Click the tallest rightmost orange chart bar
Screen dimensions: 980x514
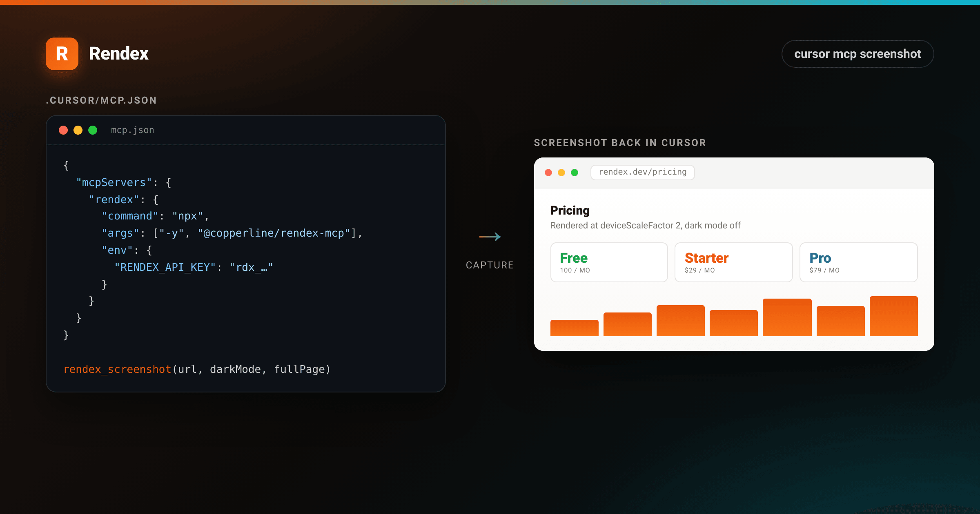893,316
